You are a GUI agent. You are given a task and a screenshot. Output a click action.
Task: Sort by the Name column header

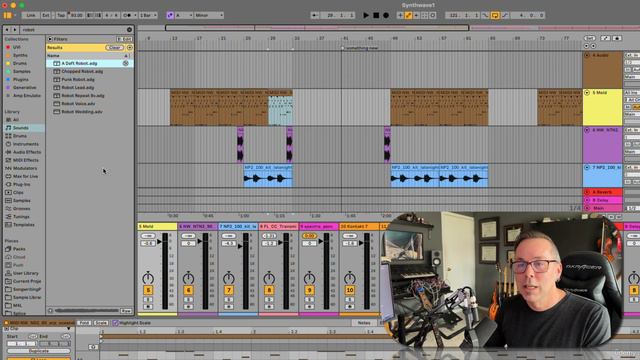pos(53,56)
